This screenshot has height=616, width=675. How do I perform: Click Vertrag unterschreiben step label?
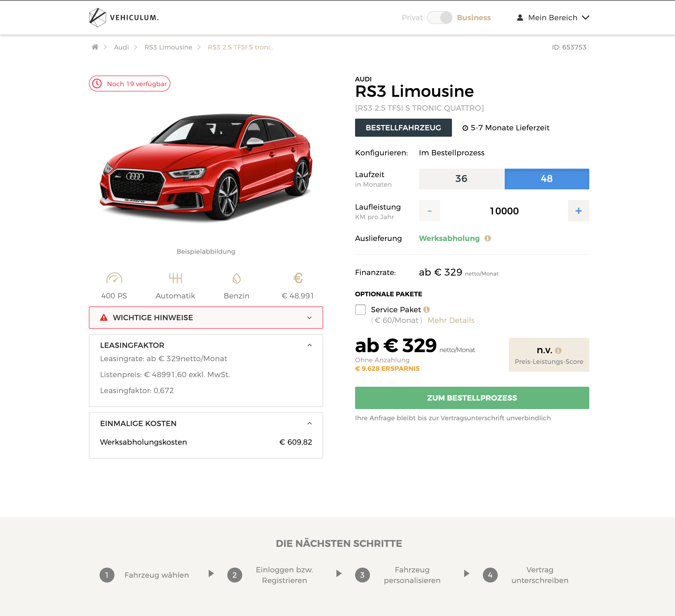click(x=540, y=575)
